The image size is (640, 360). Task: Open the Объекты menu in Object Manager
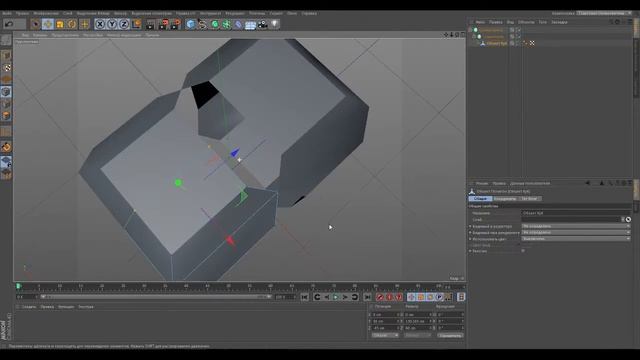[x=526, y=22]
